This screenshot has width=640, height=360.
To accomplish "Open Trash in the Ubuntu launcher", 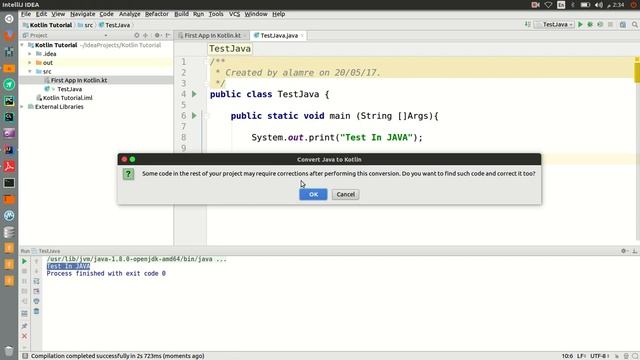I will [9, 351].
